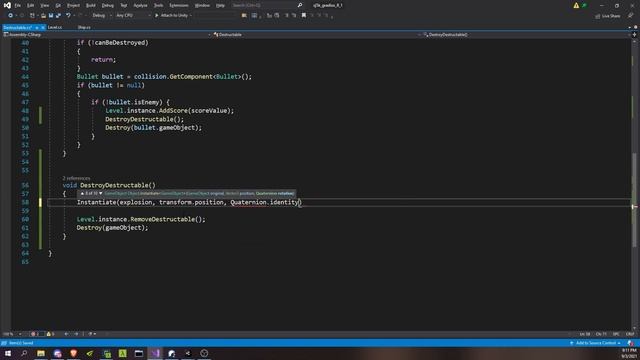Viewport: 640px width, 360px height.
Task: Click the warning count indicator in bottom bar
Action: tap(50, 334)
